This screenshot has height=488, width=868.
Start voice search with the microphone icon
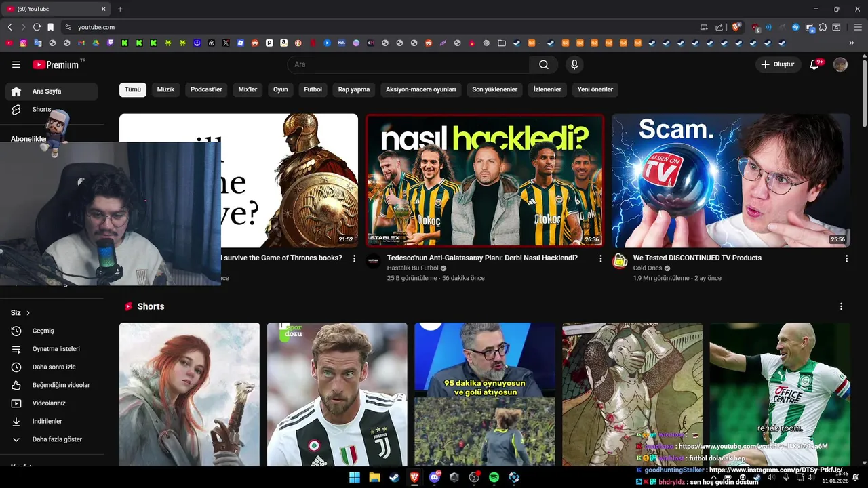coord(574,64)
